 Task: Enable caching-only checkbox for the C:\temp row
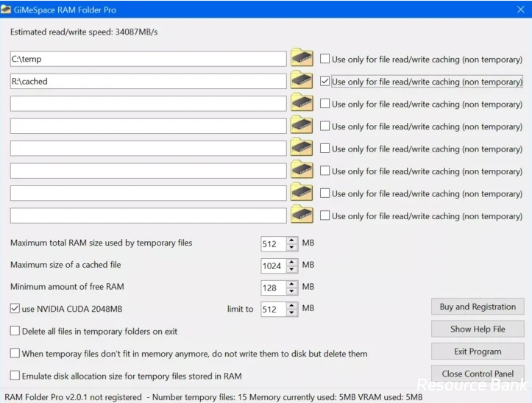click(324, 59)
